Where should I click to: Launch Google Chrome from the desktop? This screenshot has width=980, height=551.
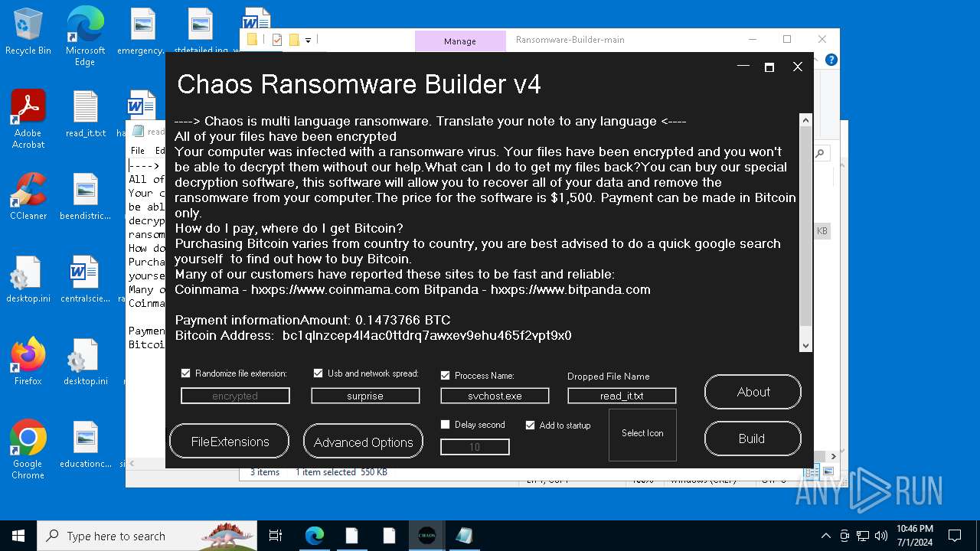pos(28,450)
